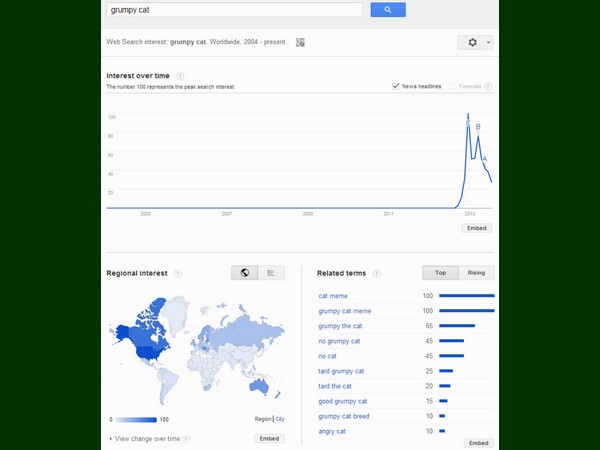Click the blue search magnifier button
Viewport: 600px width, 450px height.
[x=387, y=10]
